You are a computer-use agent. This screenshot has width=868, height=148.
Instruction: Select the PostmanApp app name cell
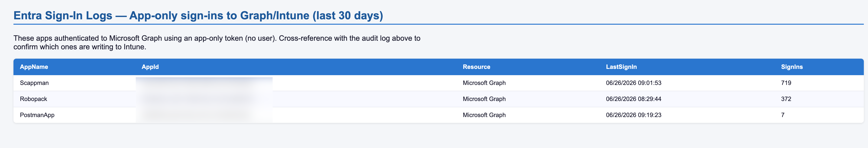(37, 115)
